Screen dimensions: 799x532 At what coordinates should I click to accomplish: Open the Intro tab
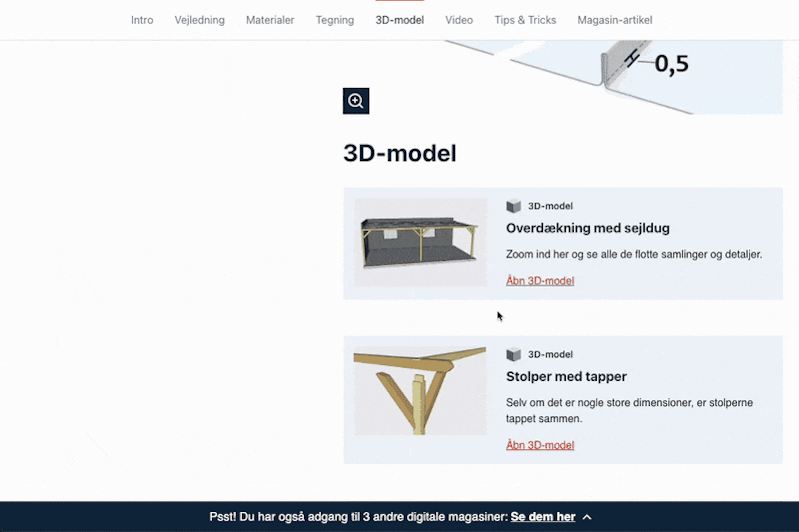click(142, 20)
